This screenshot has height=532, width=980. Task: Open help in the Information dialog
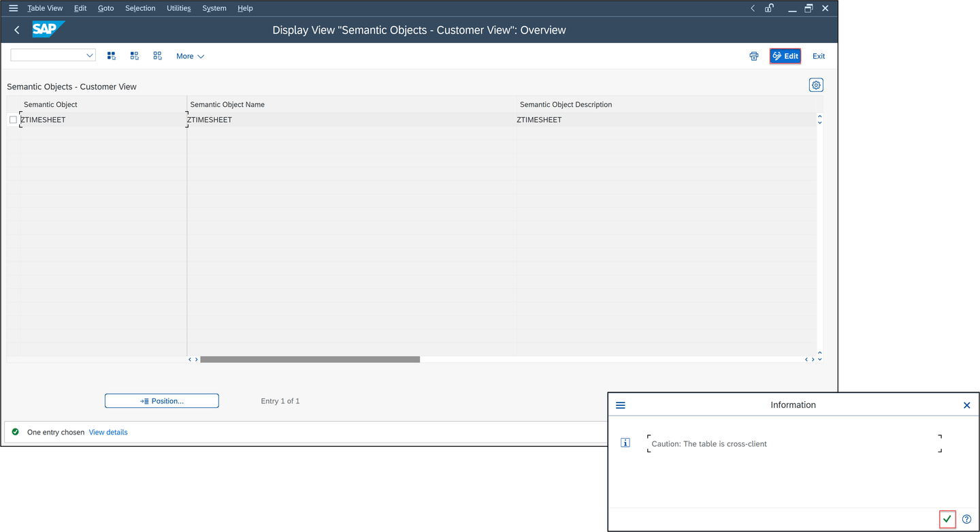point(966,519)
